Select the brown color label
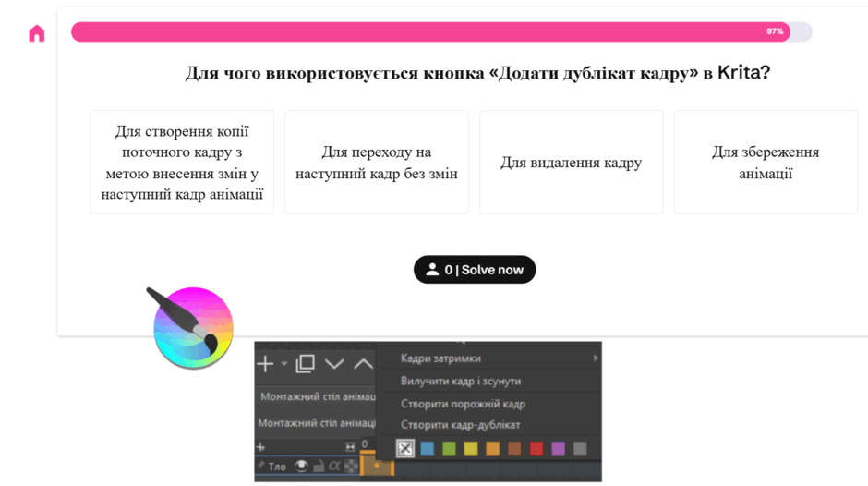Viewport: 868px width, 486px height. [x=514, y=448]
